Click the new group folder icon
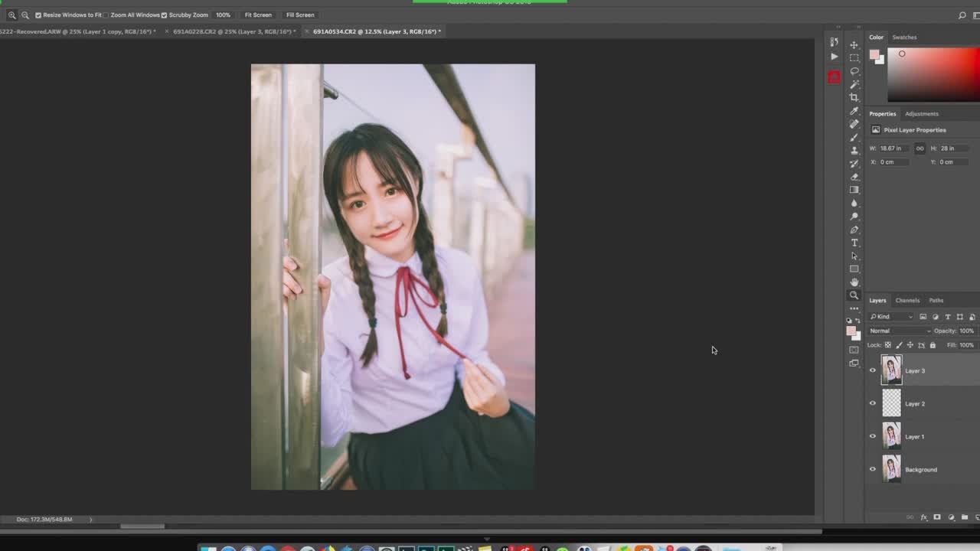 tap(965, 517)
